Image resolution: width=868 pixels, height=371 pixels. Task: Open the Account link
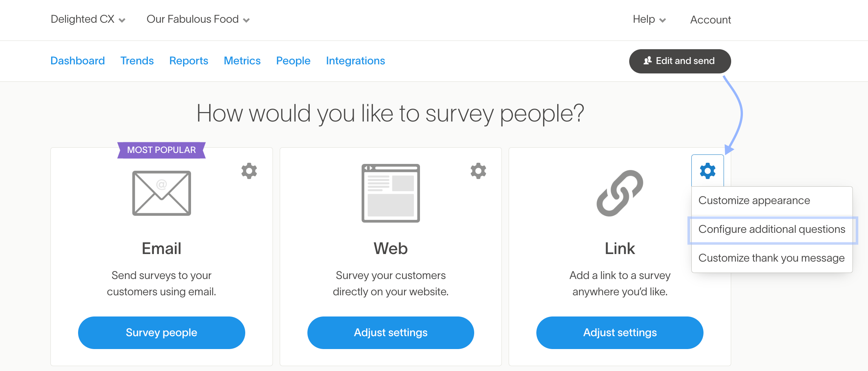pos(710,20)
